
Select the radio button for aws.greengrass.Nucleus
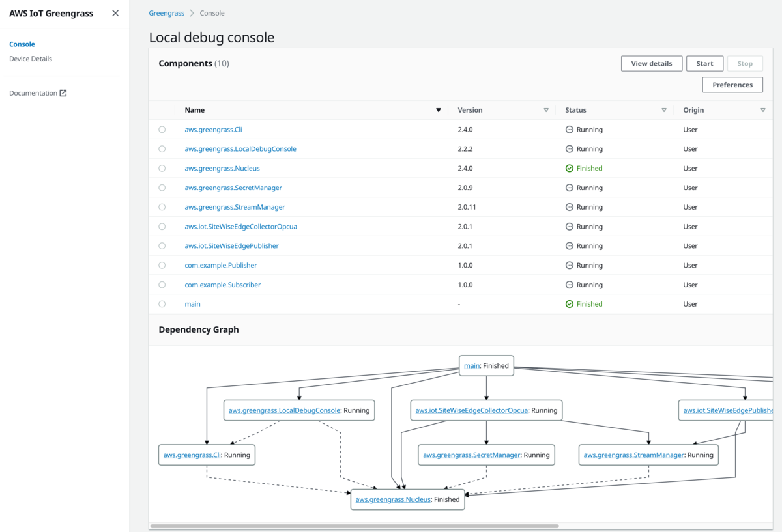[162, 168]
